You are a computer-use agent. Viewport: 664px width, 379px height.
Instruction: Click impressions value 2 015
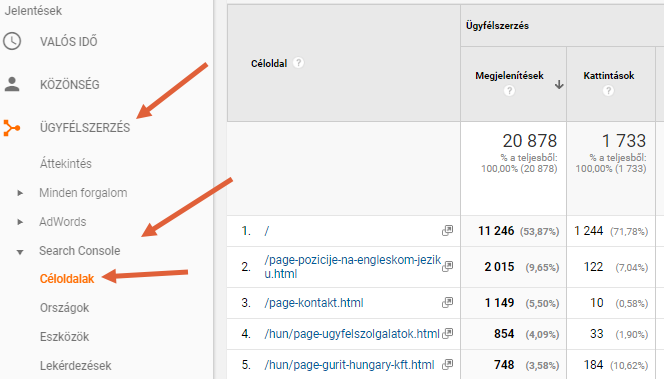[x=499, y=267]
